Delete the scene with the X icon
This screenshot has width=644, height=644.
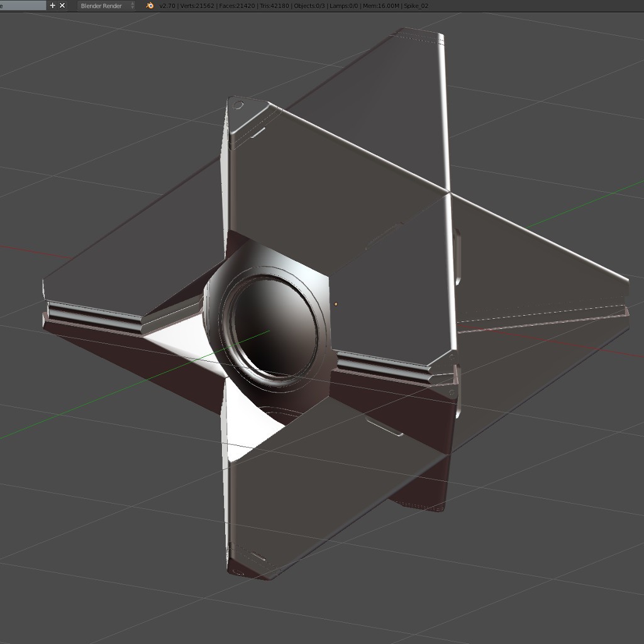62,5
